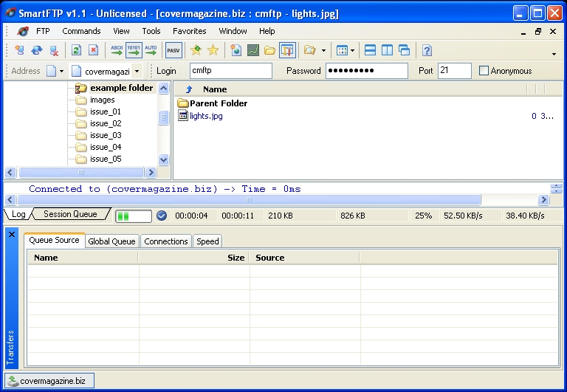Select the lights.jpg file
567x392 pixels.
point(206,116)
